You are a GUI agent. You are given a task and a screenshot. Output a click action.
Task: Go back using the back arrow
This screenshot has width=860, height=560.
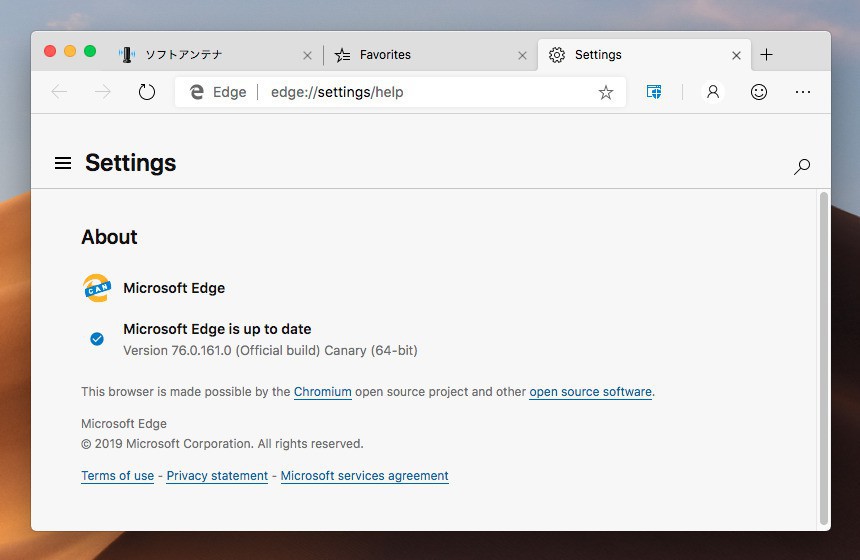click(x=59, y=92)
